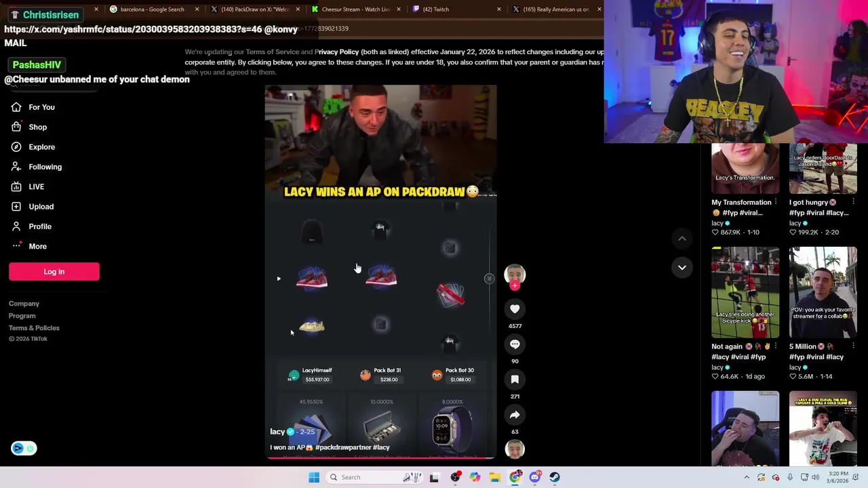Click the #packdrawpartner hashtag

tap(342, 447)
